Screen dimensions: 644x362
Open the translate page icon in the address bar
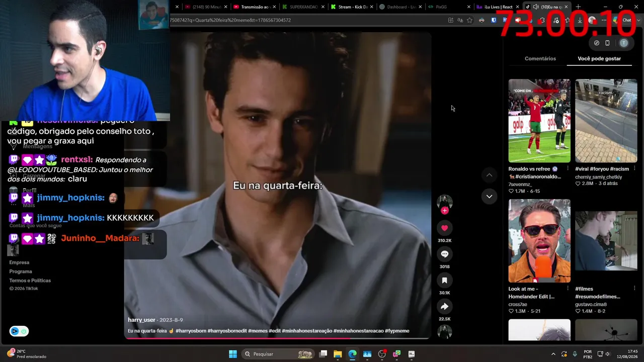[x=460, y=20]
